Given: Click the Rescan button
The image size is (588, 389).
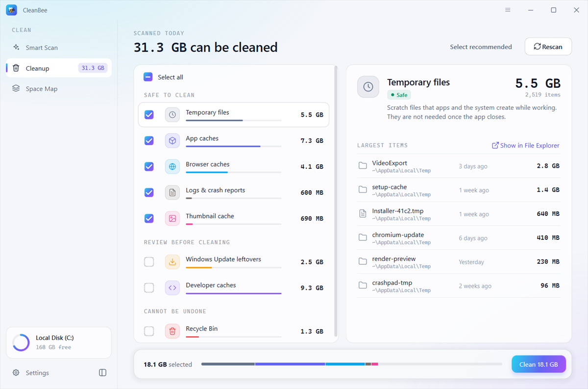Looking at the screenshot, I should (548, 47).
